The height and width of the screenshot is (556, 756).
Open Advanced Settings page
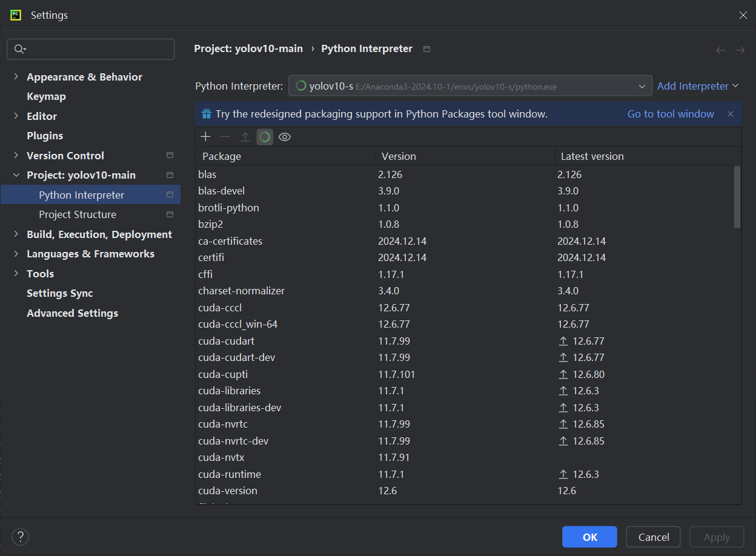[x=72, y=313]
